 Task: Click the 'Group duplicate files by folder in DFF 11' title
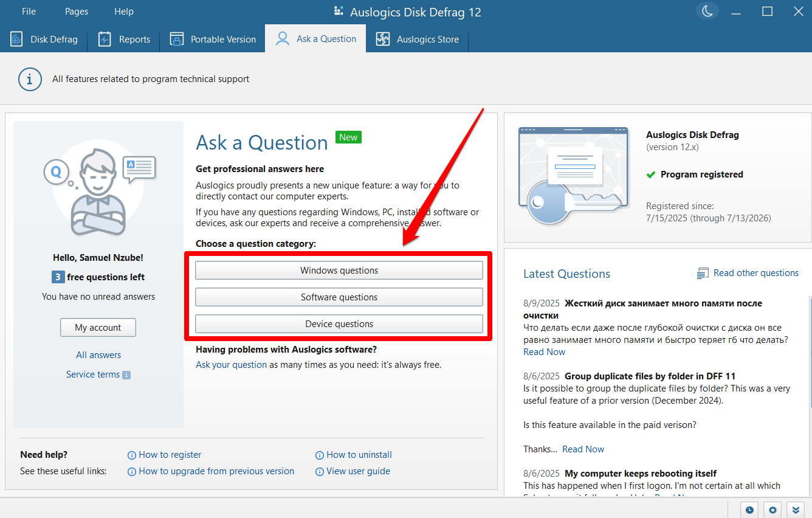pos(650,376)
